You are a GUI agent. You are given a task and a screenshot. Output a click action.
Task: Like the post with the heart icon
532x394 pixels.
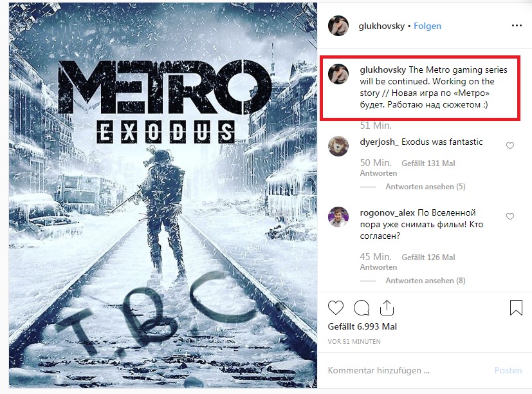tap(336, 308)
